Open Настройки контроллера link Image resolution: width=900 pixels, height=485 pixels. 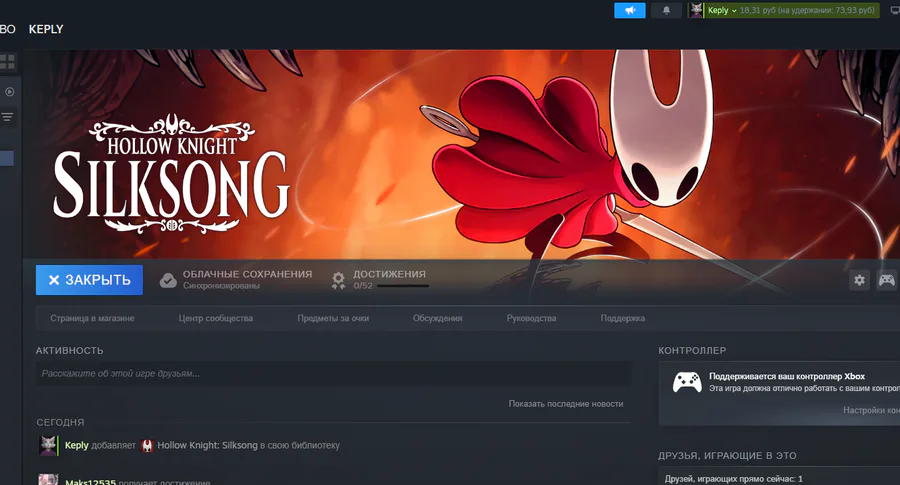pos(871,410)
